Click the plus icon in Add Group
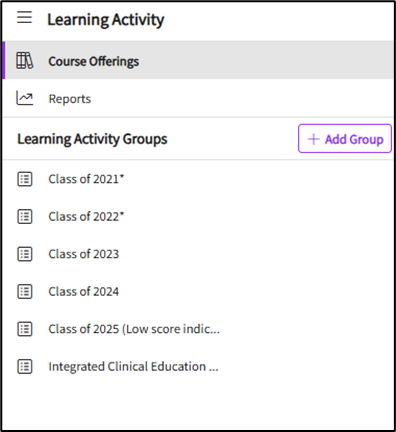The height and width of the screenshot is (432, 396). point(313,139)
